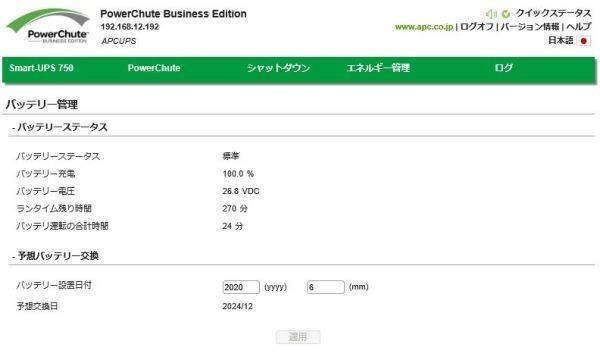
Task: Click the 予想交換日 label
Action: (37, 306)
